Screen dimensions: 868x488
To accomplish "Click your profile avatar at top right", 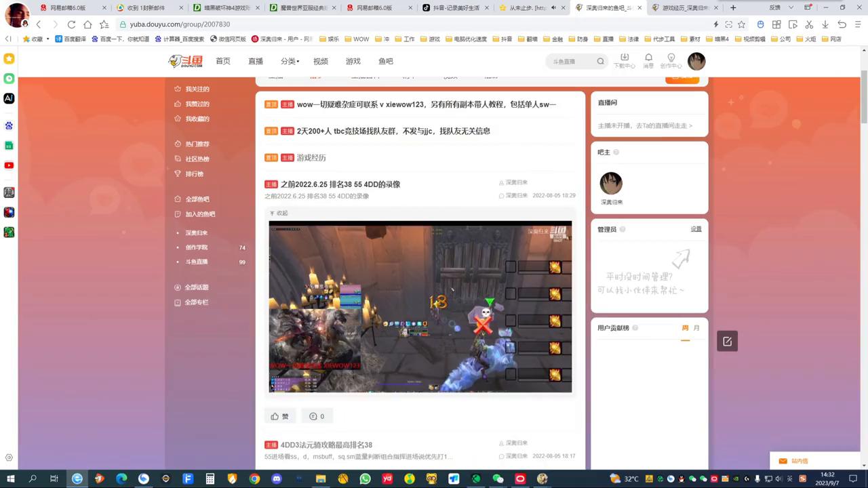I will point(696,61).
